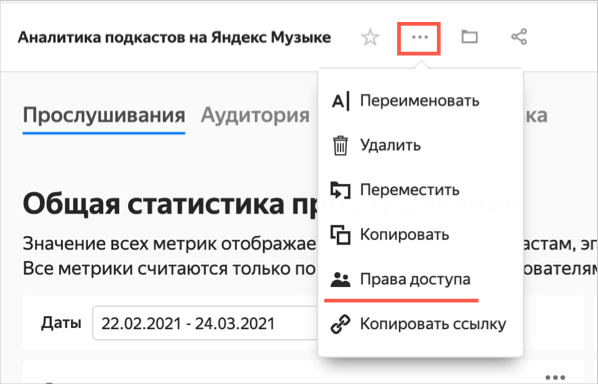The height and width of the screenshot is (384, 598).
Task: Click the copy icon next to Копировать
Action: click(x=340, y=235)
